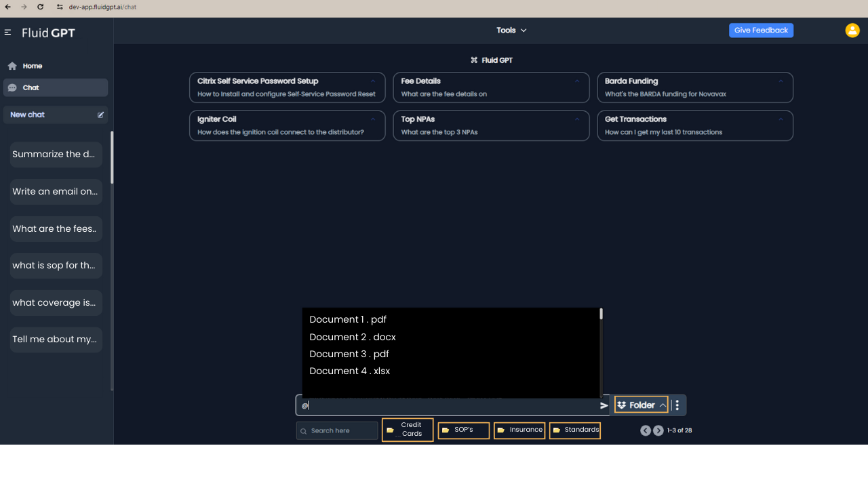Click the Search here field
Image resolution: width=868 pixels, height=488 pixels.
click(337, 430)
